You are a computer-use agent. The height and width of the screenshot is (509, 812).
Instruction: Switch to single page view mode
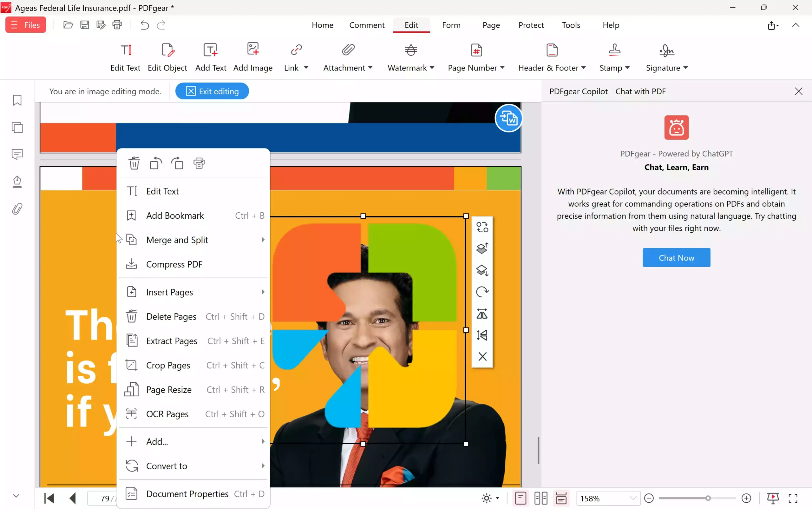[520, 498]
